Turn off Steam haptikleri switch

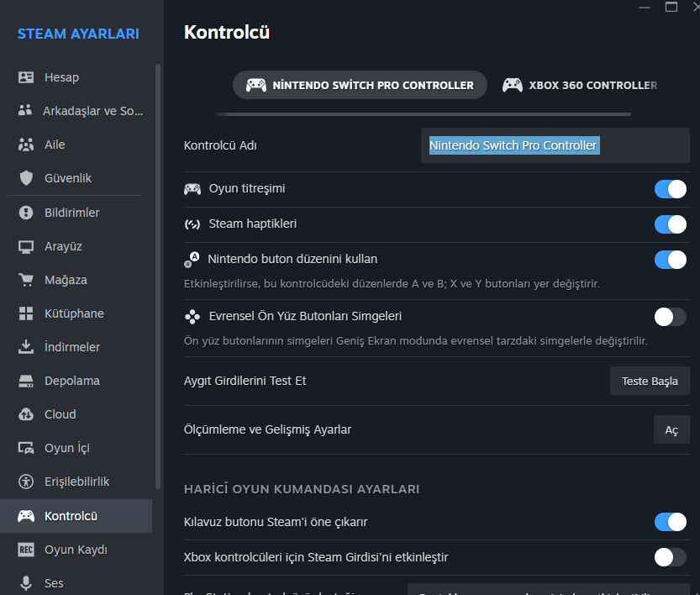point(671,224)
